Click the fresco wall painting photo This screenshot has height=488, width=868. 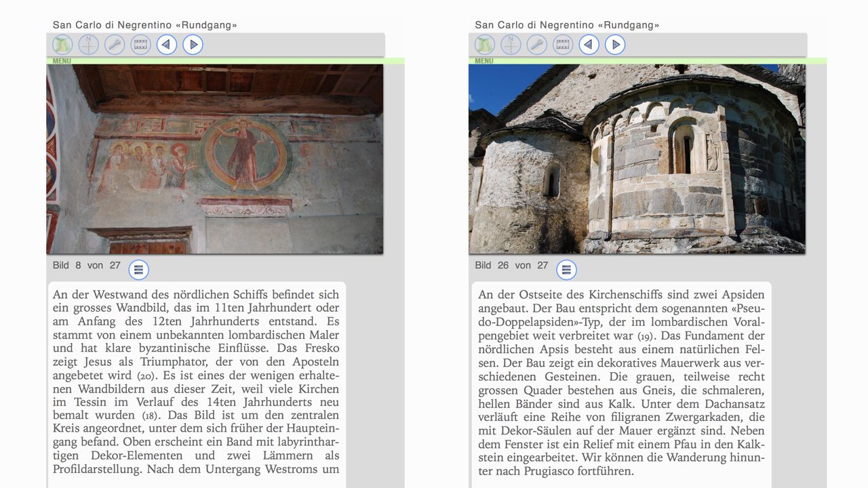(x=214, y=159)
